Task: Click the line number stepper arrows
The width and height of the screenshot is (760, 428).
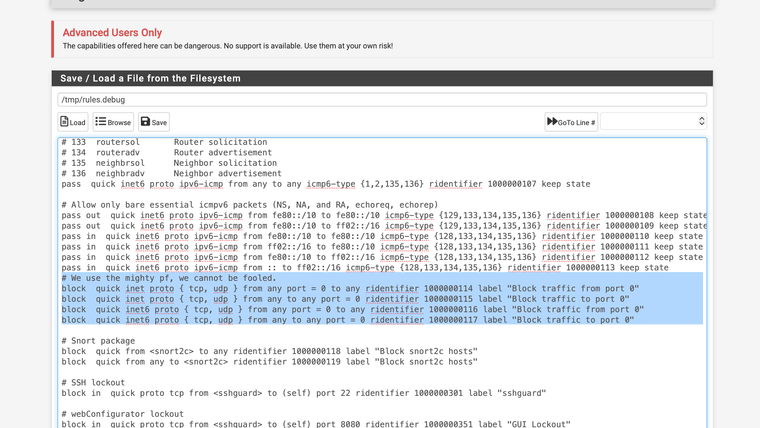Action: click(x=701, y=122)
